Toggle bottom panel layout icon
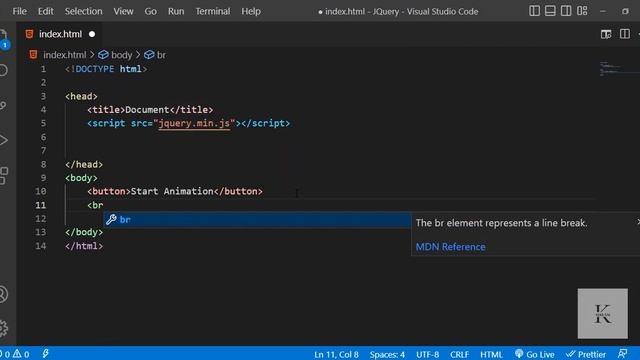 [550, 11]
